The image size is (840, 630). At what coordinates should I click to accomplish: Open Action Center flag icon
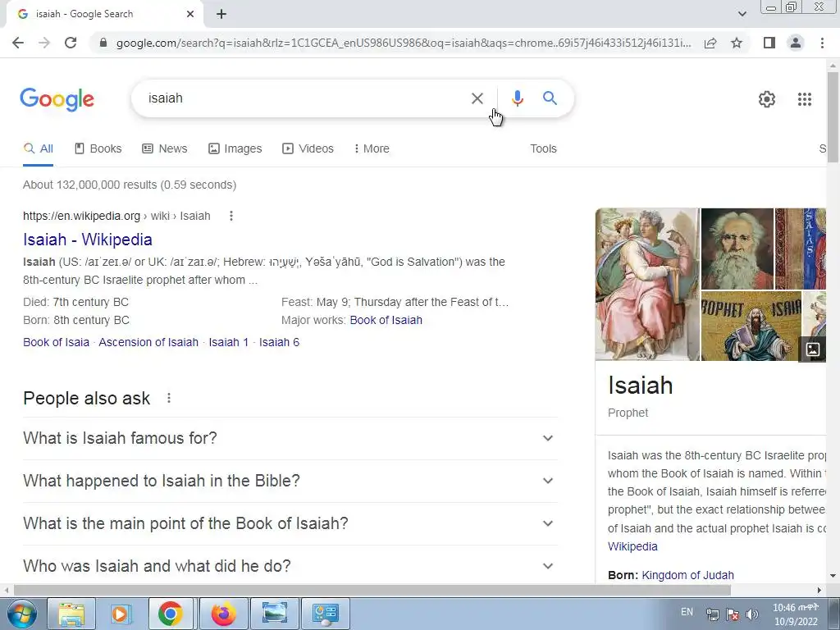pyautogui.click(x=733, y=614)
